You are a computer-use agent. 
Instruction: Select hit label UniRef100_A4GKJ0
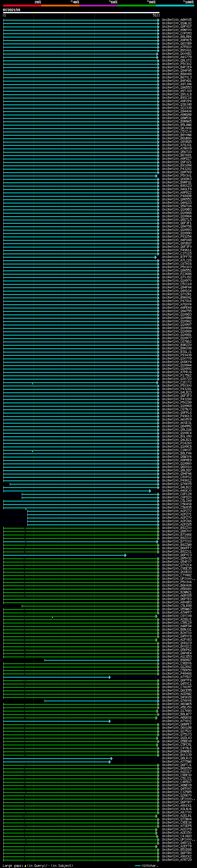(177, 490)
